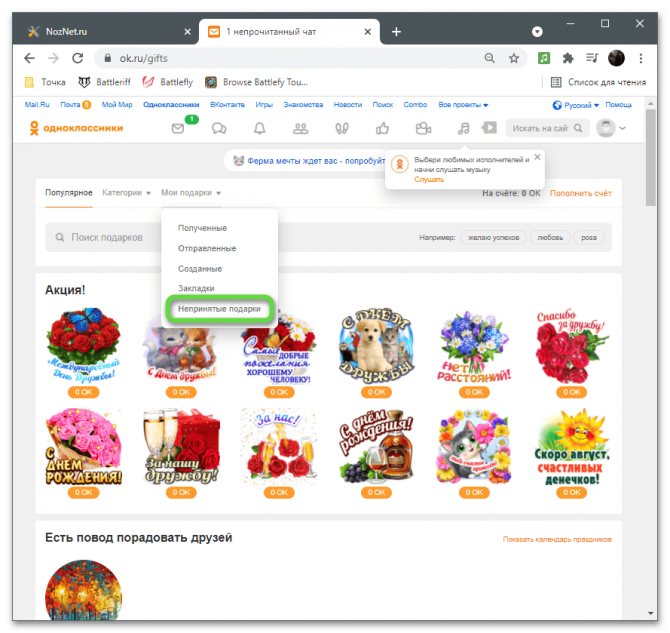Click the роза suggestion tag
Viewport: 670px width, 633px height.
pyautogui.click(x=589, y=238)
